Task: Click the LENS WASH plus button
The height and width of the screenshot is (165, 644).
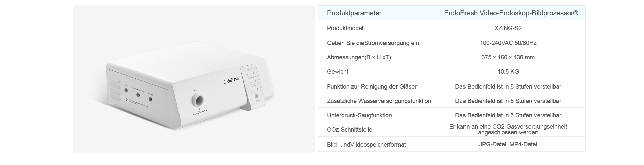Action: point(255,81)
